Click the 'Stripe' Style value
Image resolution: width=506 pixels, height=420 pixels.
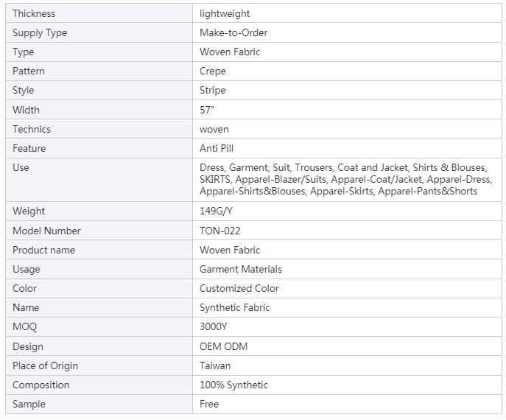pos(212,90)
